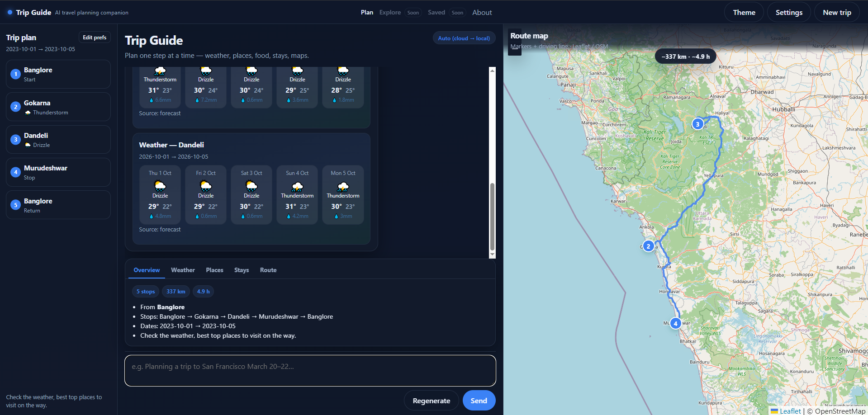
Task: Click route map marker number 4 at Murudeshwar
Action: tap(675, 323)
